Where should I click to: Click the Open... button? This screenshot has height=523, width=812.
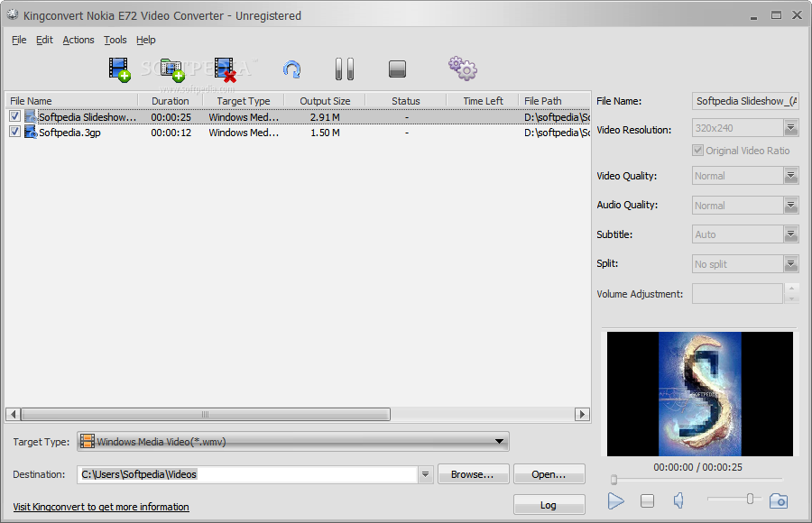point(549,474)
